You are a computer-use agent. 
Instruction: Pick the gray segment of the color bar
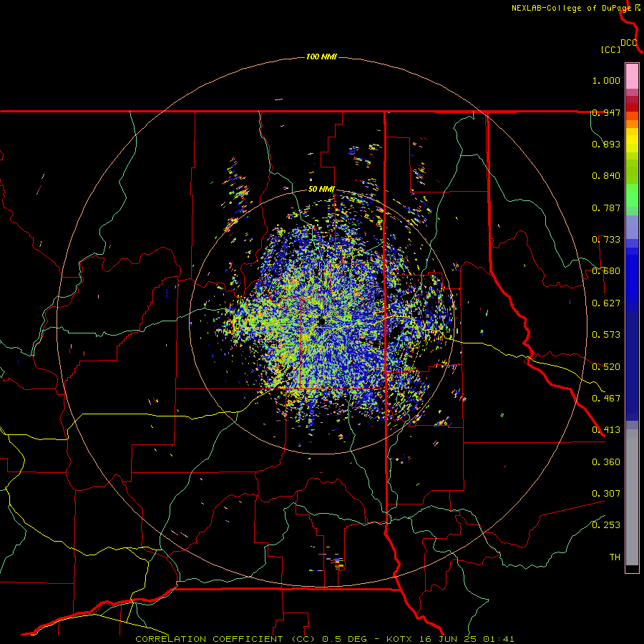pos(632,497)
